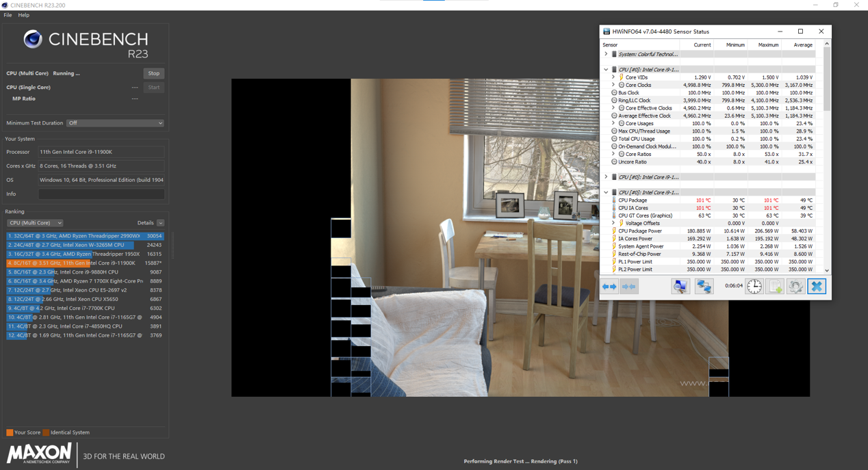
Task: Select ranking row Xeon CPU E5-2697 v2
Action: pyautogui.click(x=85, y=290)
